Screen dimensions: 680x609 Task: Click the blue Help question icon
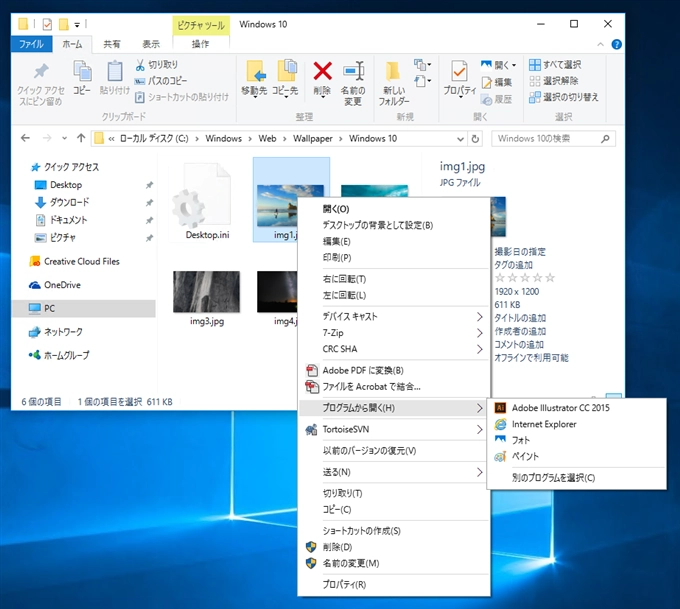point(616,44)
